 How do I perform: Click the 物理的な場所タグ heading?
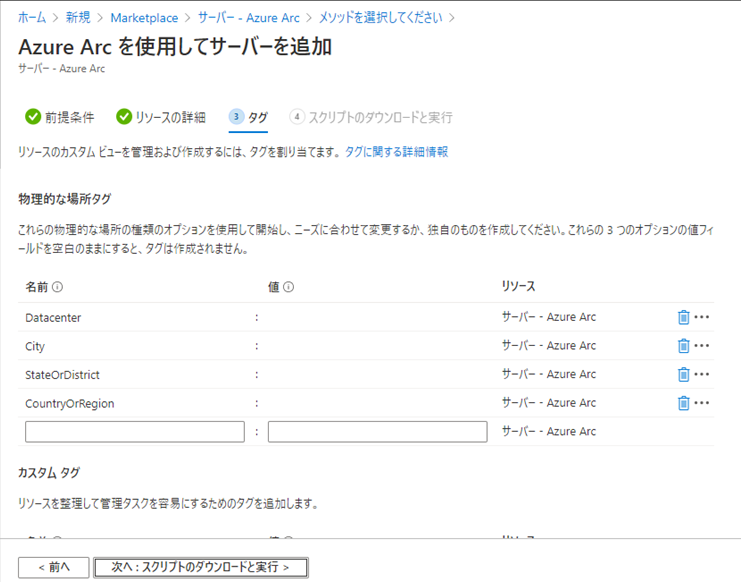65,199
